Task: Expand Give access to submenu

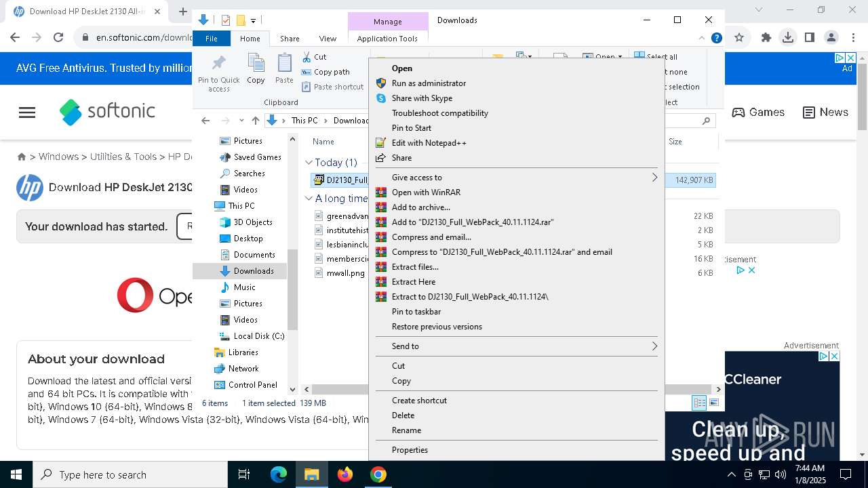Action: [x=517, y=178]
